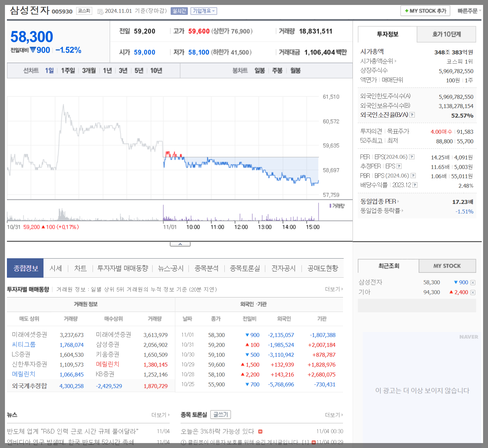This screenshot has width=488, height=448.
Task: Click new-post icon on 3%하락 post
Action: click(x=260, y=432)
